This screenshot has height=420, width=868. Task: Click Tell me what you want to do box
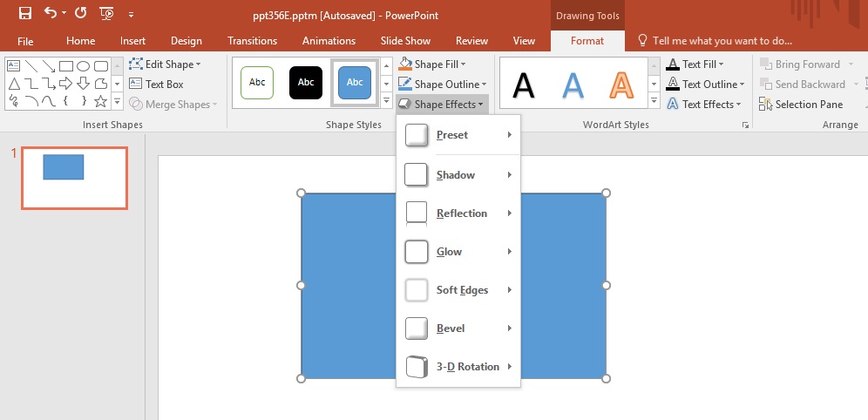715,41
